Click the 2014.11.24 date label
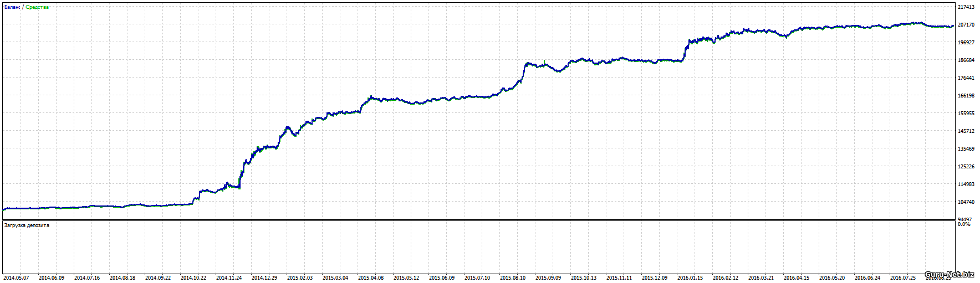Viewport: 980px width, 283px height. pos(229,278)
